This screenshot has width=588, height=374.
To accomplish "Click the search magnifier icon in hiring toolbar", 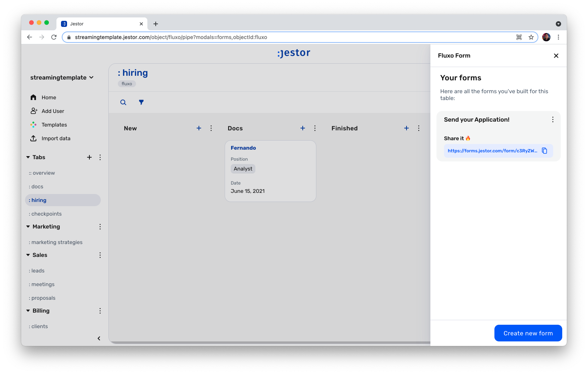I will (x=123, y=102).
